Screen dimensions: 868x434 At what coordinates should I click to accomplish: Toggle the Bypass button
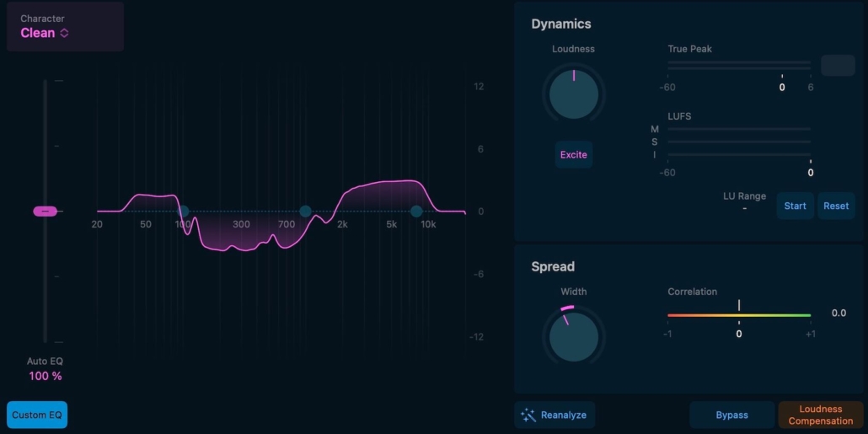tap(731, 415)
